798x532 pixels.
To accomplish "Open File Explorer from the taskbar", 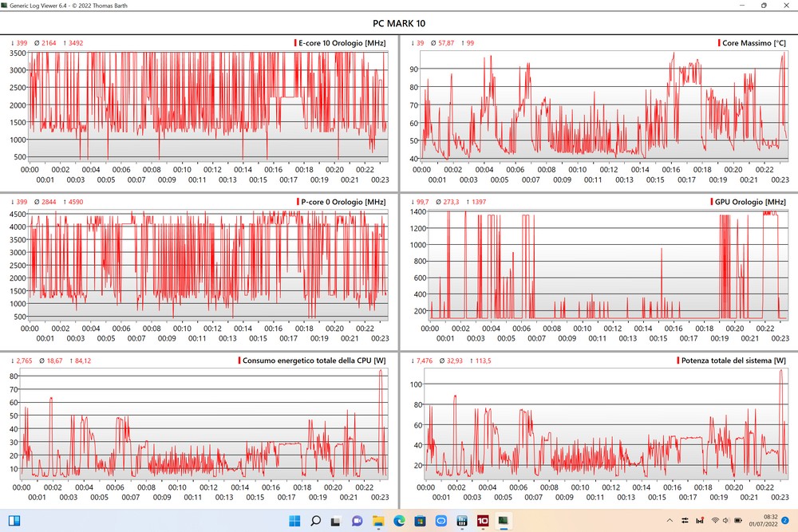I will click(378, 521).
